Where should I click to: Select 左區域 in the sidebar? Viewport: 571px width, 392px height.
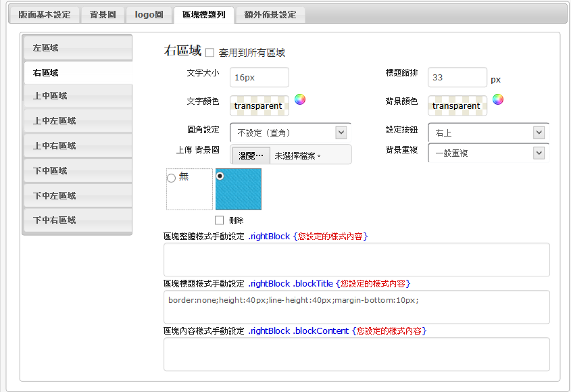click(77, 47)
